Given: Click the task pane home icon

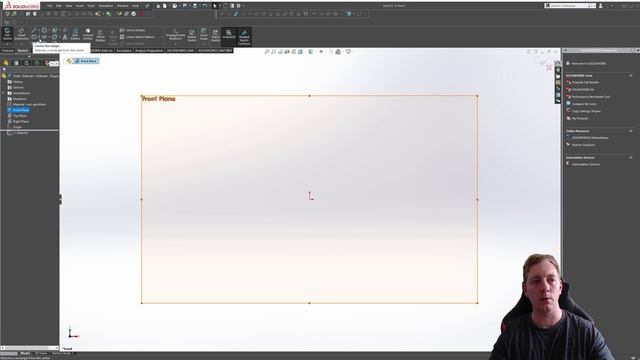Looking at the screenshot, I should point(558,64).
